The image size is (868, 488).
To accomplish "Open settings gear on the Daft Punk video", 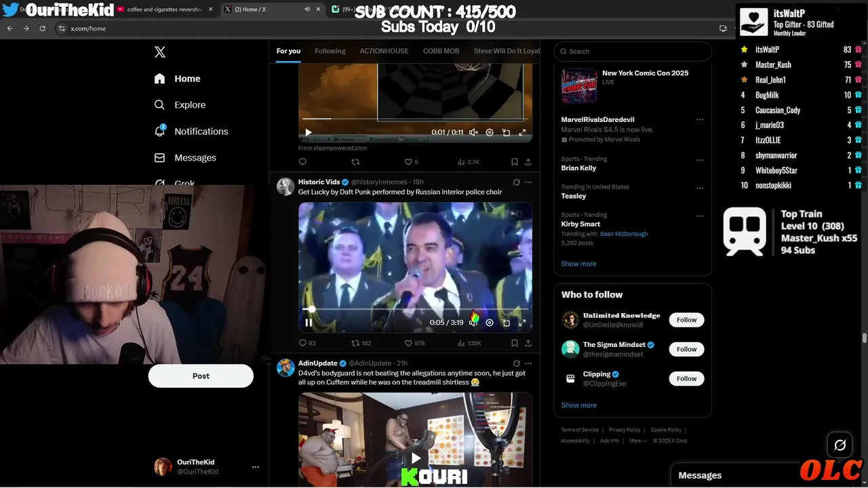I will click(490, 323).
